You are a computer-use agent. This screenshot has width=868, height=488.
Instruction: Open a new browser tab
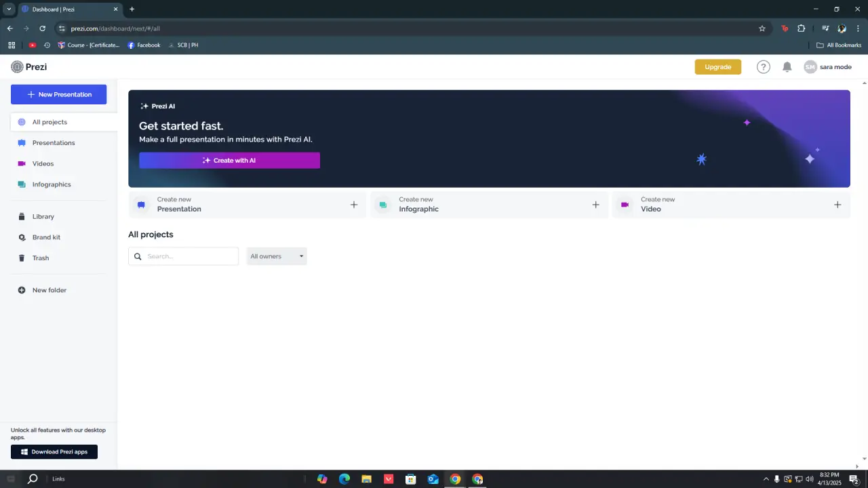point(132,9)
